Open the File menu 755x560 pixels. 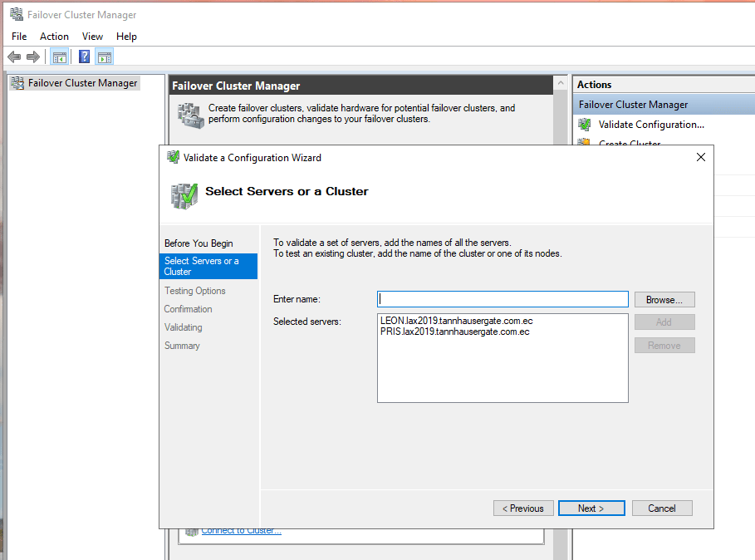(x=19, y=37)
